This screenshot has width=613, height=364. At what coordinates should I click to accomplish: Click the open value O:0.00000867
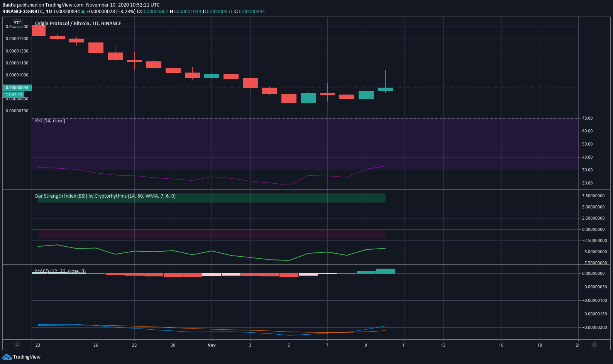(153, 12)
